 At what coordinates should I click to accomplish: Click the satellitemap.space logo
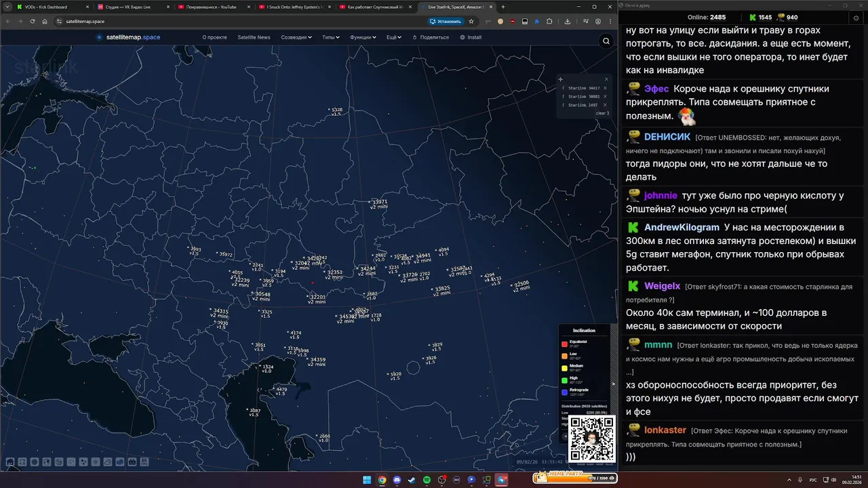pos(128,37)
